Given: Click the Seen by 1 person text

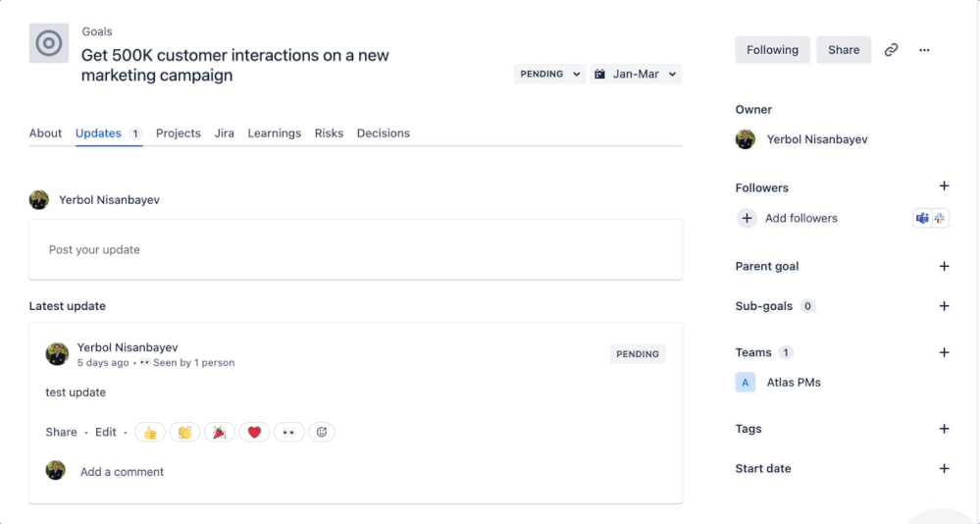Looking at the screenshot, I should [x=194, y=363].
